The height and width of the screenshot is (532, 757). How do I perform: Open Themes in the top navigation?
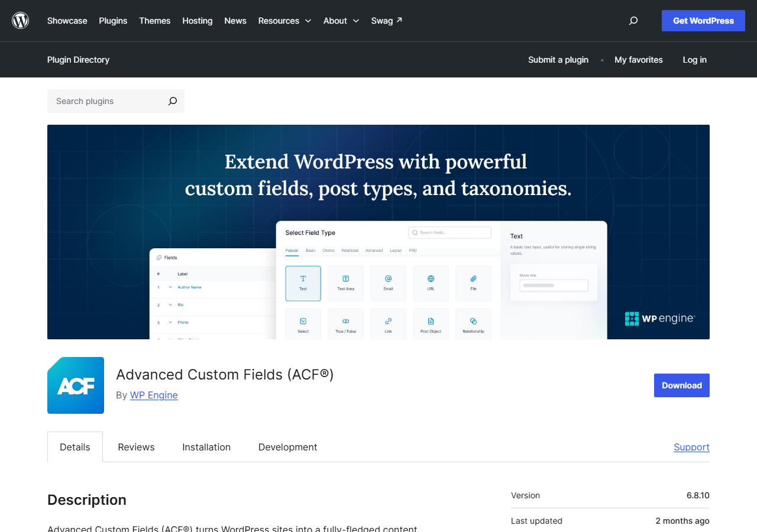(155, 21)
